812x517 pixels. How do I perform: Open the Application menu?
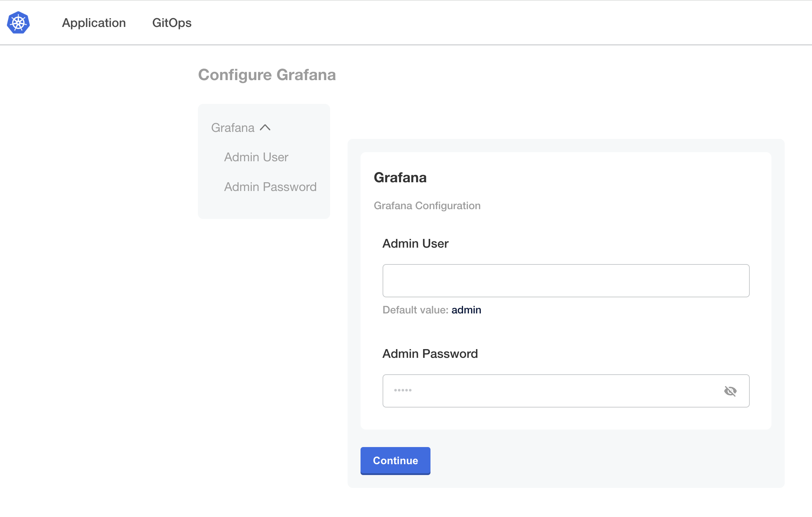[94, 23]
